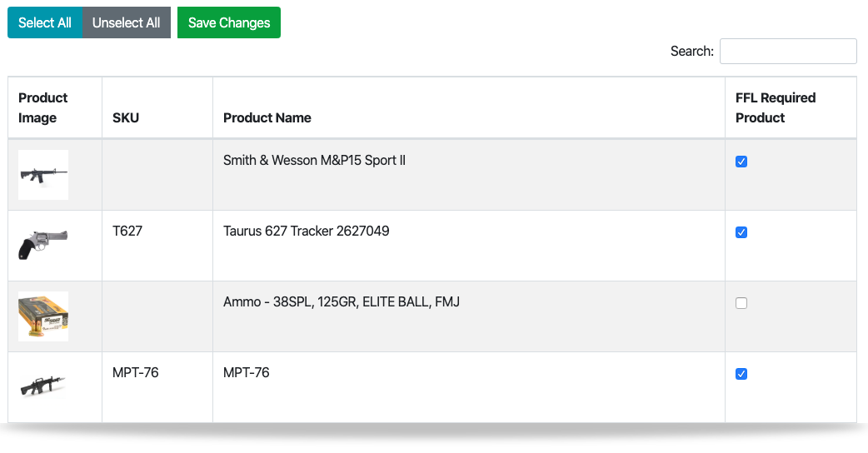Select the MPT-76 SKU cell

coord(136,372)
